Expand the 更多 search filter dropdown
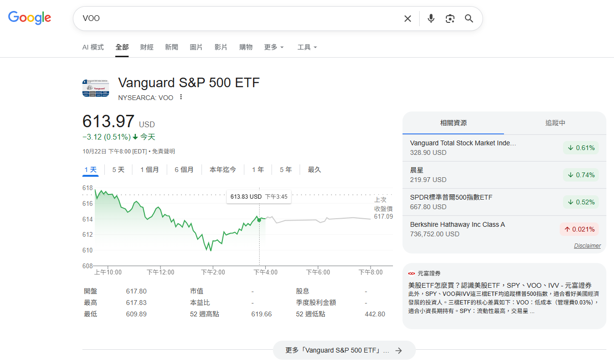The width and height of the screenshot is (614, 364). [274, 47]
